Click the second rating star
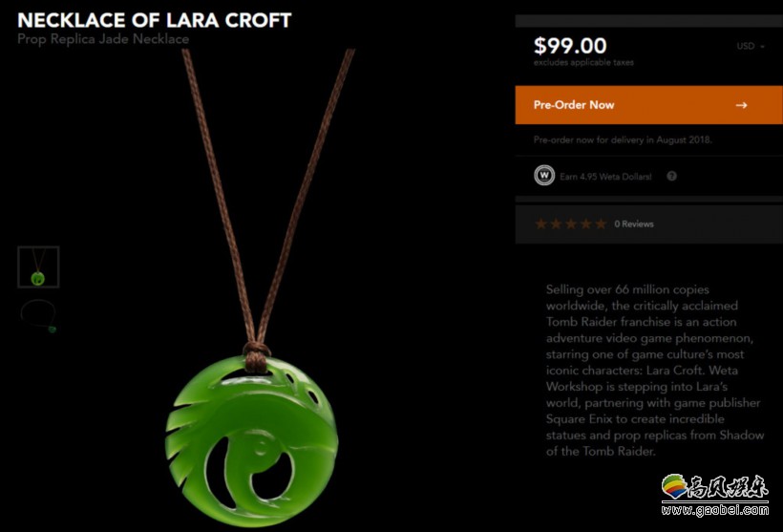The height and width of the screenshot is (532, 783). click(556, 223)
